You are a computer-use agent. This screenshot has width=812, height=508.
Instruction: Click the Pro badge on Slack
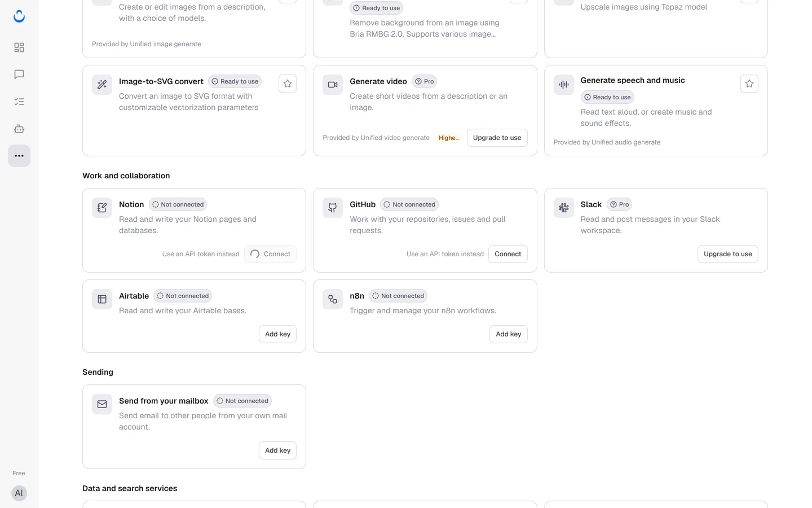point(620,204)
